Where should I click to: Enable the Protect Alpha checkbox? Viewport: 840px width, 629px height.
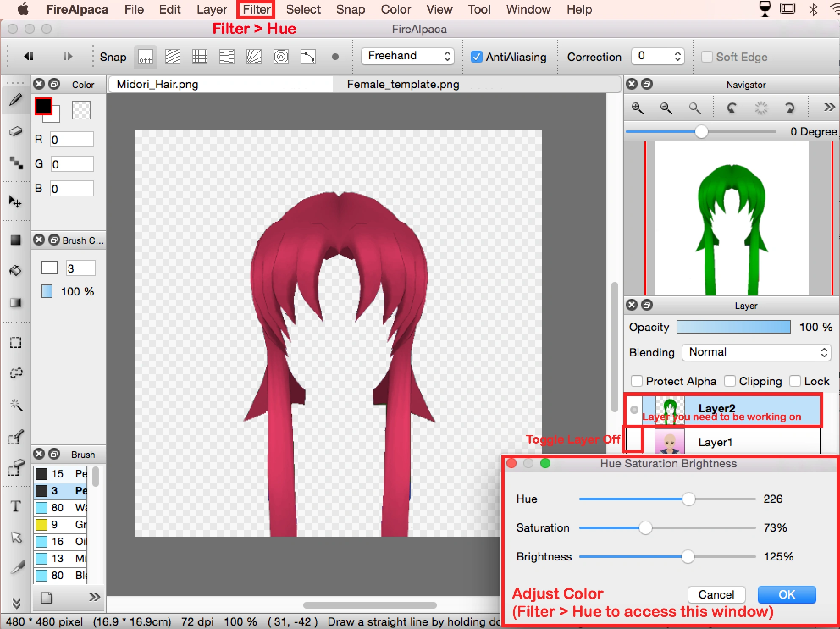pyautogui.click(x=636, y=381)
